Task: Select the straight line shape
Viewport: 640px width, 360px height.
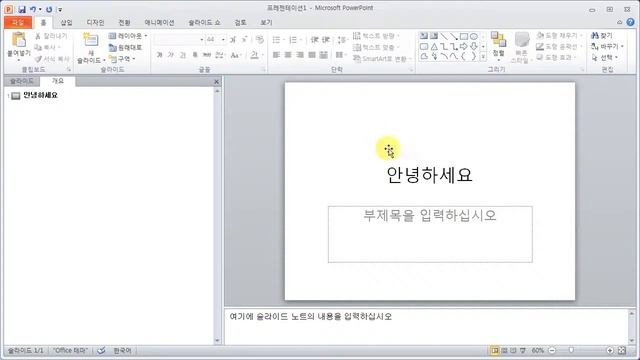Action: pyautogui.click(x=444, y=36)
